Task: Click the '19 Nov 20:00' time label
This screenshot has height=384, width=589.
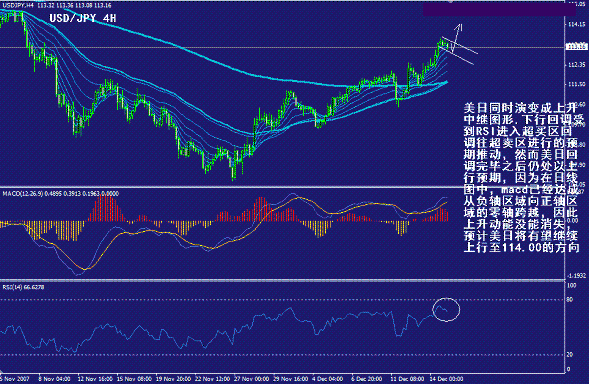Action: pyautogui.click(x=173, y=379)
